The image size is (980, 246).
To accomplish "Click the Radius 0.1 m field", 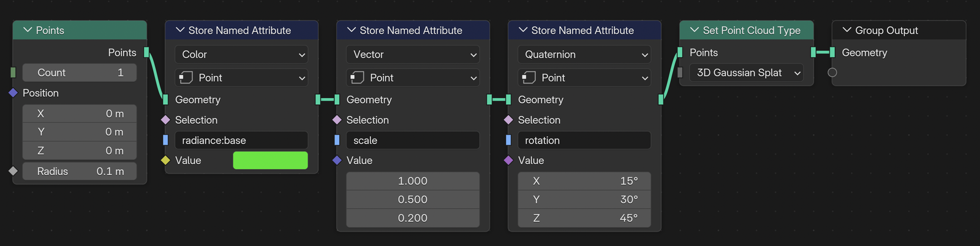I will click(80, 171).
